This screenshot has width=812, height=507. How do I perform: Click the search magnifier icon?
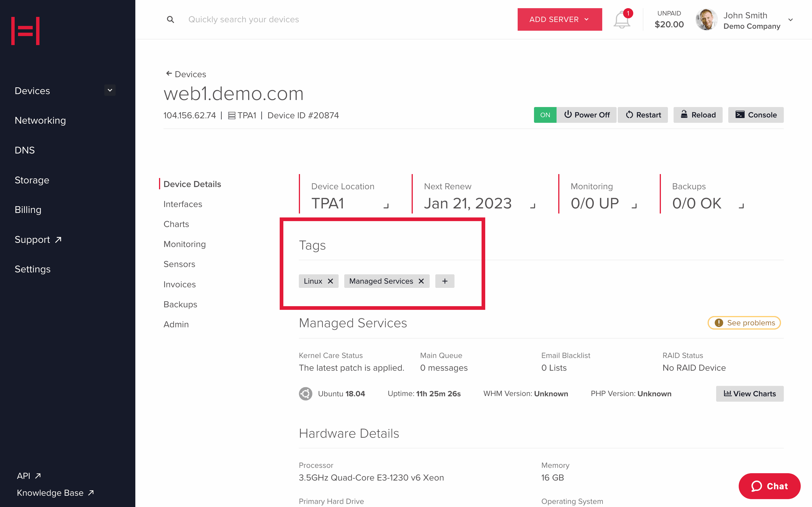[x=170, y=19]
